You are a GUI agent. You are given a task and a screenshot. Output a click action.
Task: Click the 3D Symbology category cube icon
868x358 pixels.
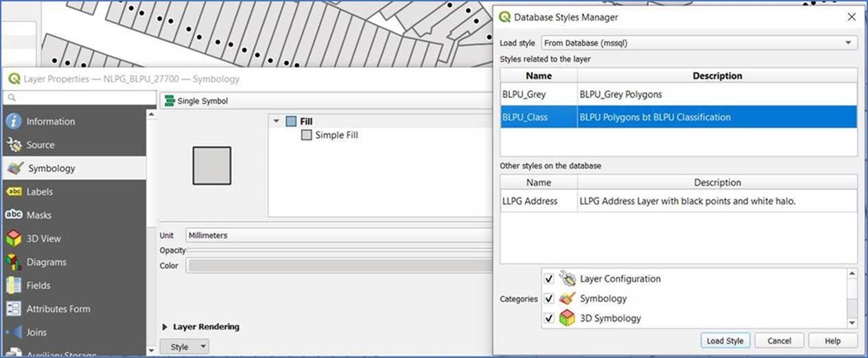(x=567, y=318)
